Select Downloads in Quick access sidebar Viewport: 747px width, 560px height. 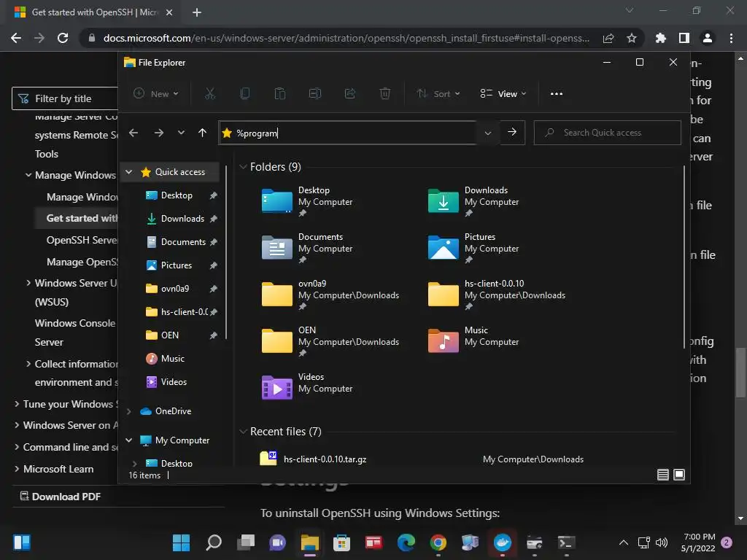pyautogui.click(x=182, y=219)
